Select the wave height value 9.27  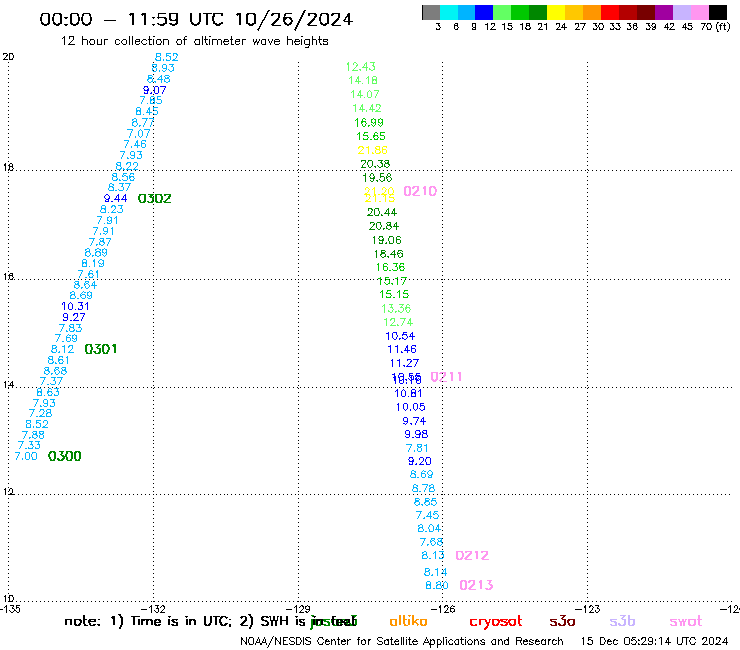pos(74,318)
